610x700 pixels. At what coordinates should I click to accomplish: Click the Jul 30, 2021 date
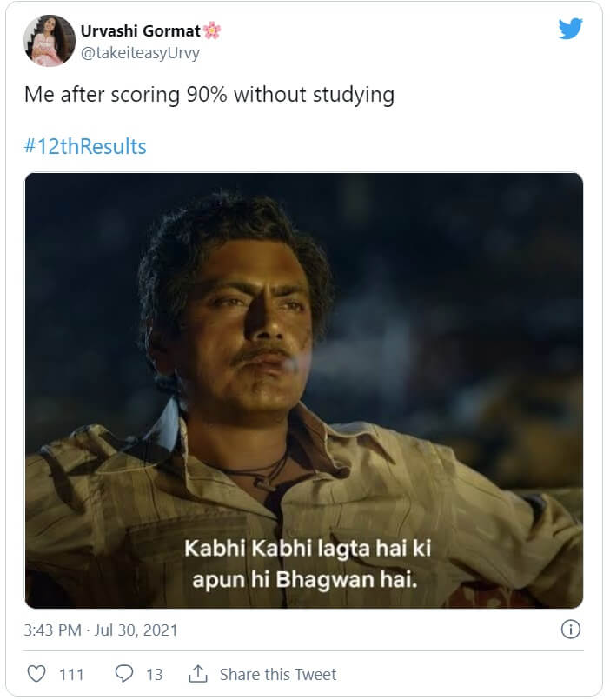coord(137,629)
